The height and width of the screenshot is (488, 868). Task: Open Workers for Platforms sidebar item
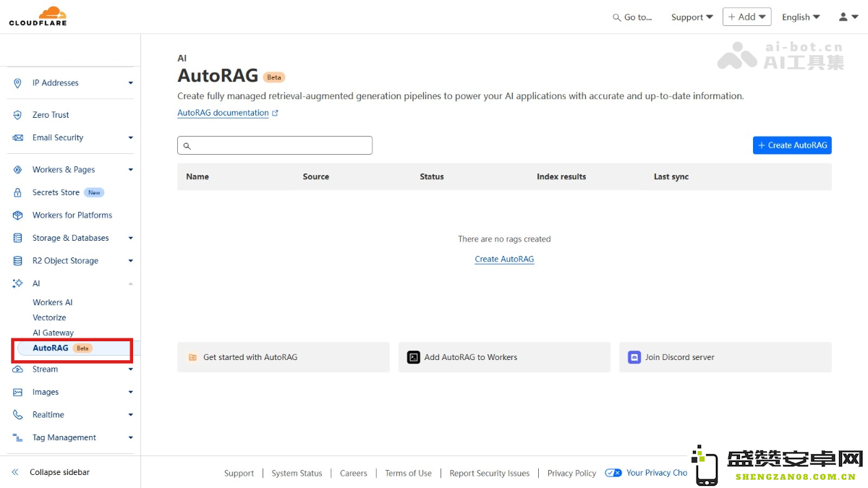tap(72, 215)
